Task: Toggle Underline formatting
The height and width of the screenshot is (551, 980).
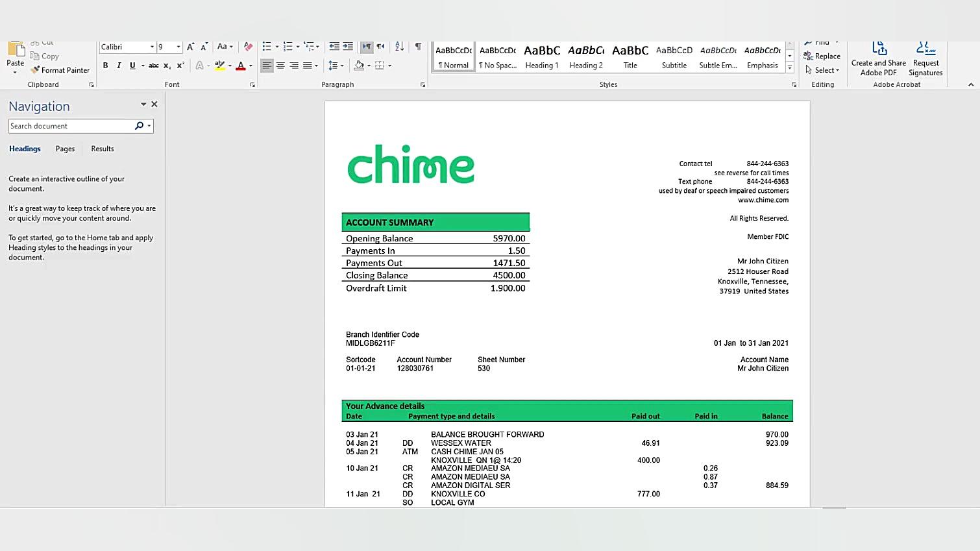Action: pos(132,66)
